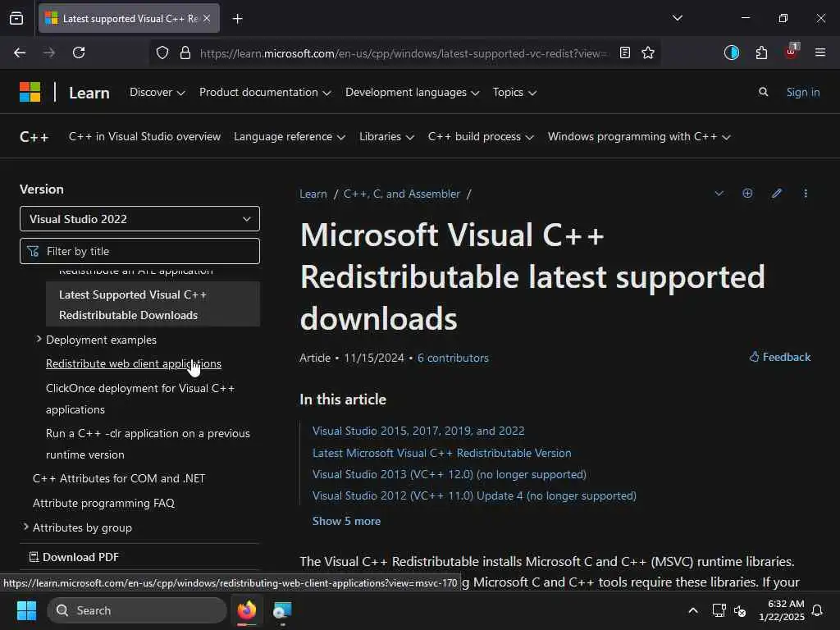Bookmark this page with star icon
This screenshot has width=840, height=630.
[x=648, y=52]
